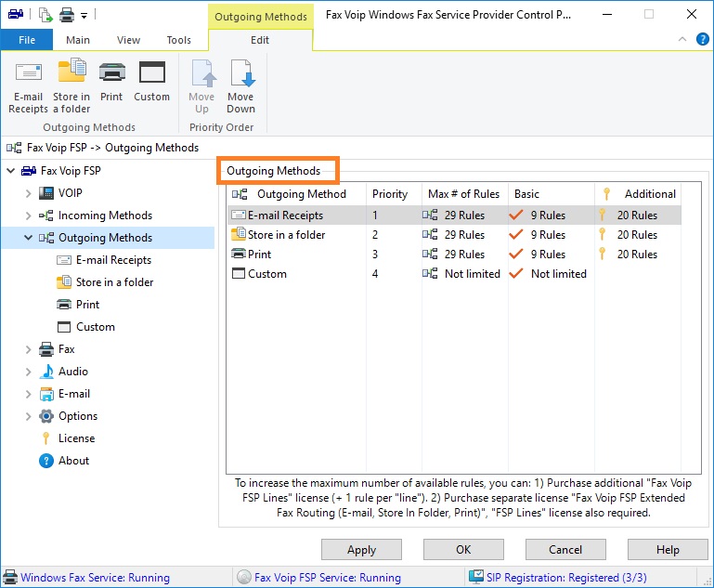This screenshot has height=588, width=714.
Task: Click the Basic column header
Action: pyautogui.click(x=552, y=194)
